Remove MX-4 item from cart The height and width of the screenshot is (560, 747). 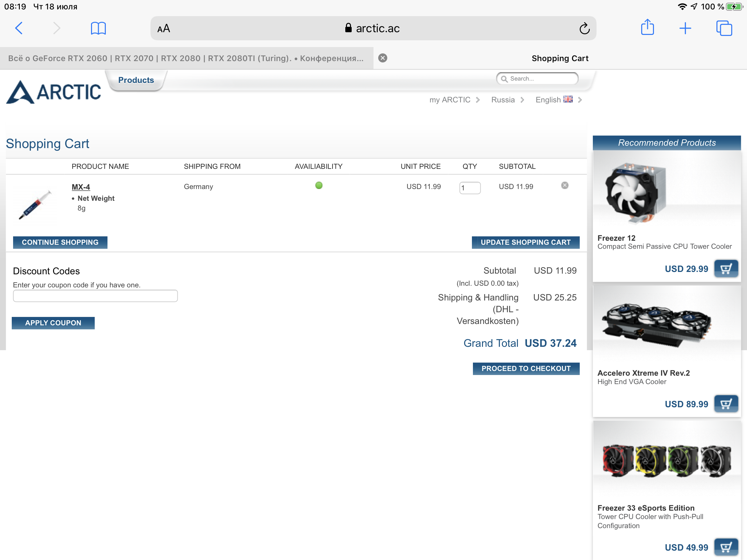point(564,186)
